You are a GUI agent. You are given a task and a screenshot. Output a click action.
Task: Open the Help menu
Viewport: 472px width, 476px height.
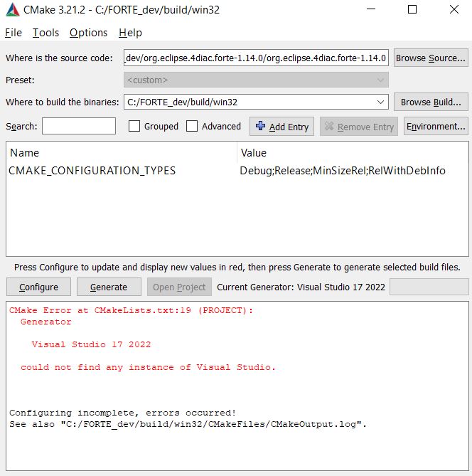[130, 33]
